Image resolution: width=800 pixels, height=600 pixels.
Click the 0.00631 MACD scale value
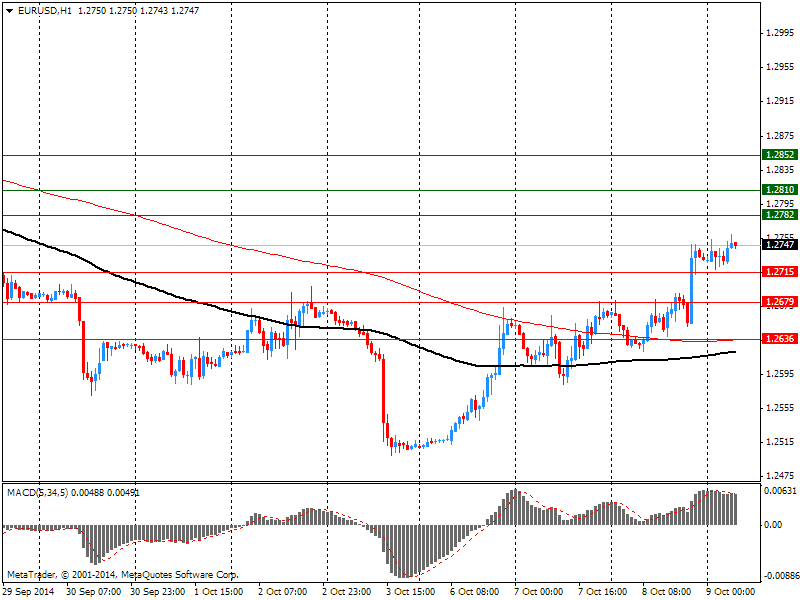pos(780,491)
